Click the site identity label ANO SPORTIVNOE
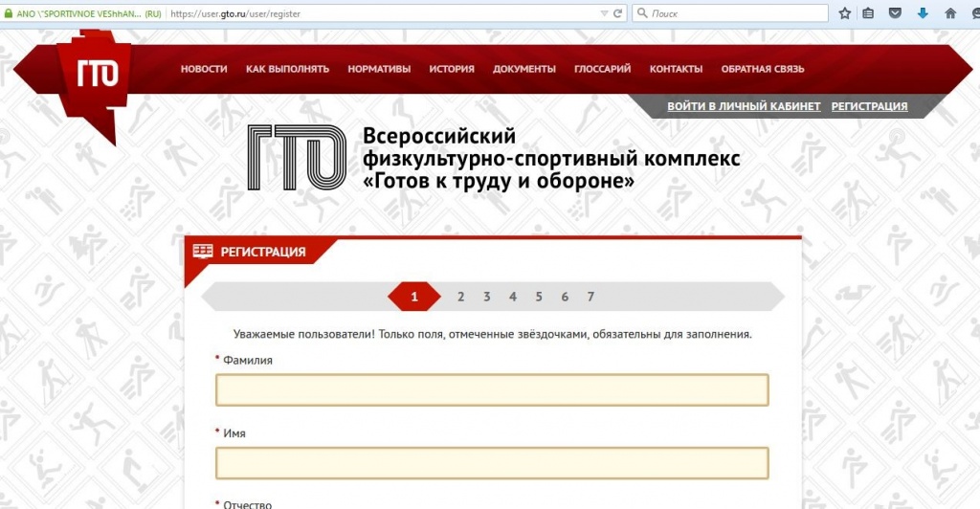This screenshot has height=509, width=980. pos(89,13)
